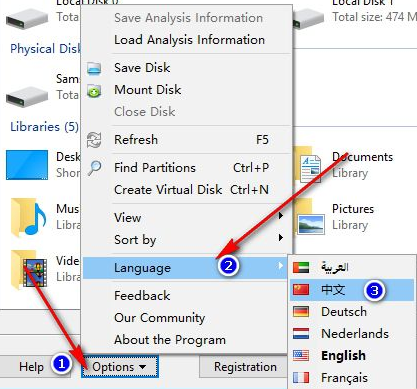Select the top-right Local Disk drive icon
This screenshot has height=389, width=417.
pyautogui.click(x=308, y=19)
